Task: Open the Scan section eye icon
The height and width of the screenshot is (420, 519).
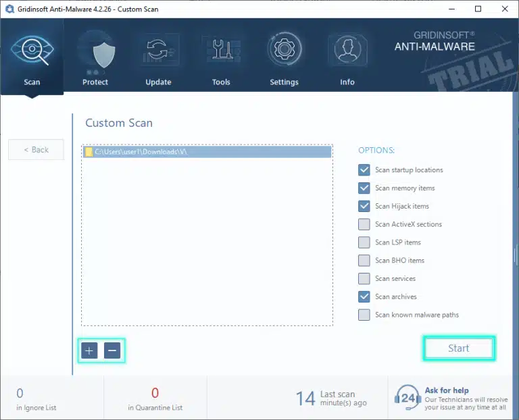Action: 32,50
